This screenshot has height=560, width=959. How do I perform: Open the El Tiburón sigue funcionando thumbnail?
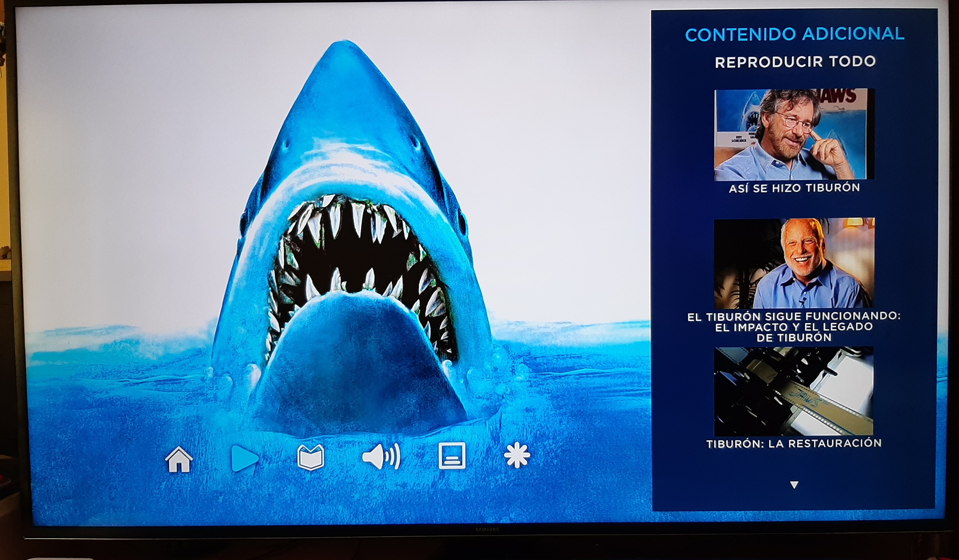point(794,263)
